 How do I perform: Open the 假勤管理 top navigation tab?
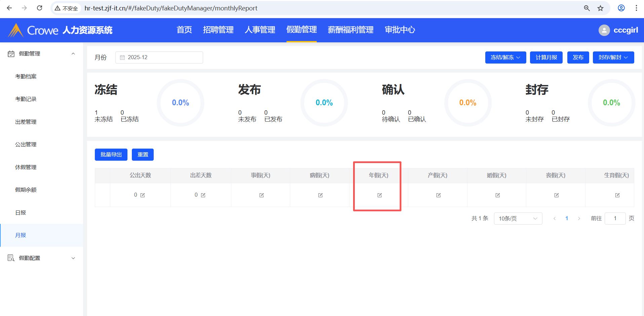pyautogui.click(x=302, y=30)
